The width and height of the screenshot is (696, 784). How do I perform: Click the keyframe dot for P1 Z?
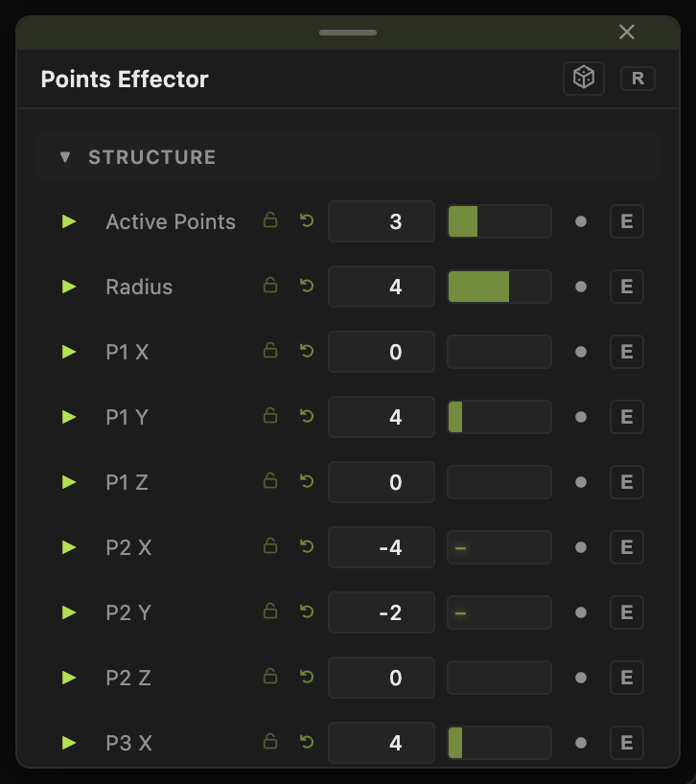[x=581, y=482]
